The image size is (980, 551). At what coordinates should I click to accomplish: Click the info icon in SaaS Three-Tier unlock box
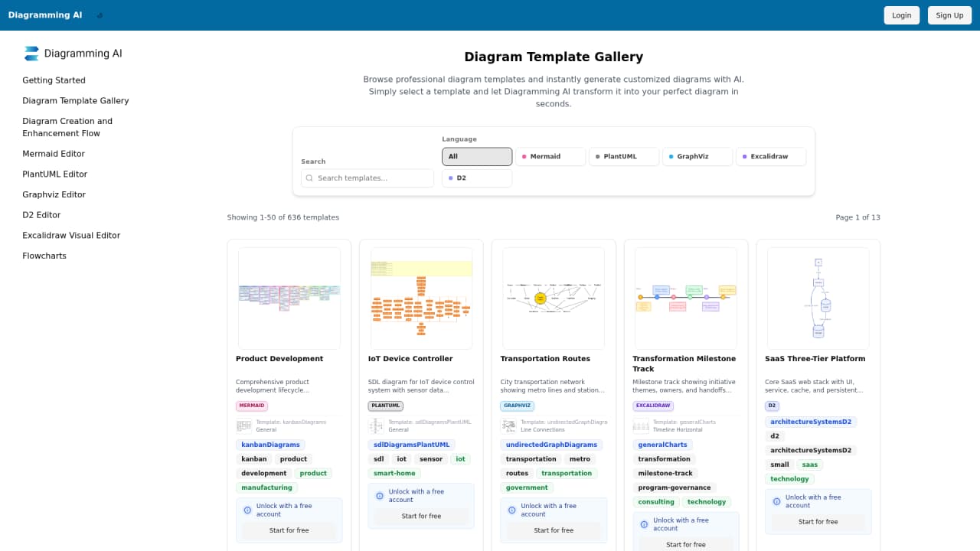[x=777, y=501]
